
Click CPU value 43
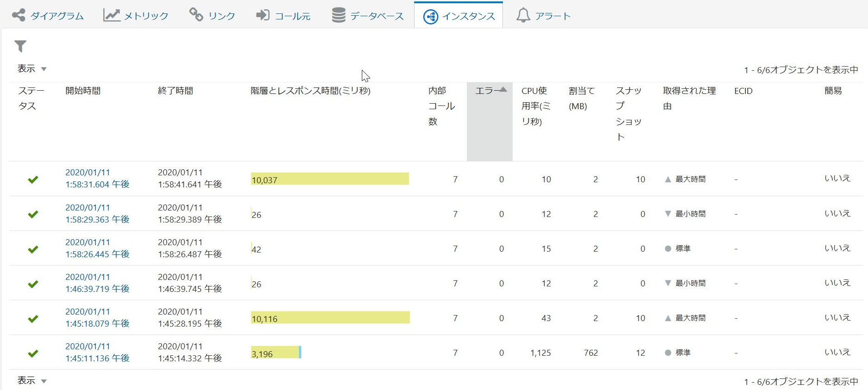point(546,318)
